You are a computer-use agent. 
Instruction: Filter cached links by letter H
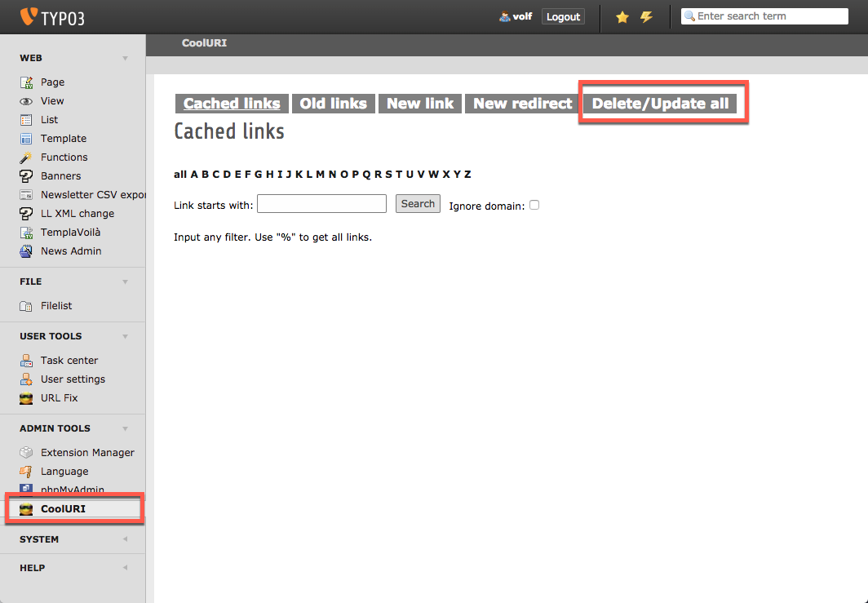(x=269, y=175)
